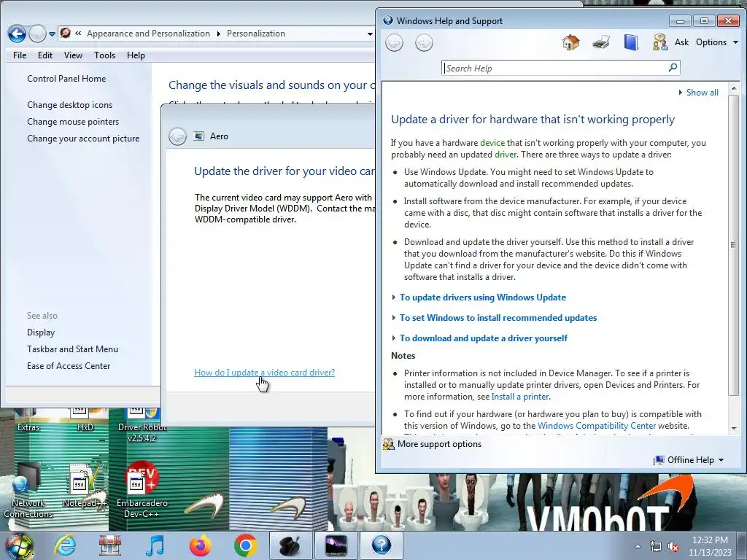Image resolution: width=747 pixels, height=560 pixels.
Task: Go back in Personalization window
Action: click(17, 34)
